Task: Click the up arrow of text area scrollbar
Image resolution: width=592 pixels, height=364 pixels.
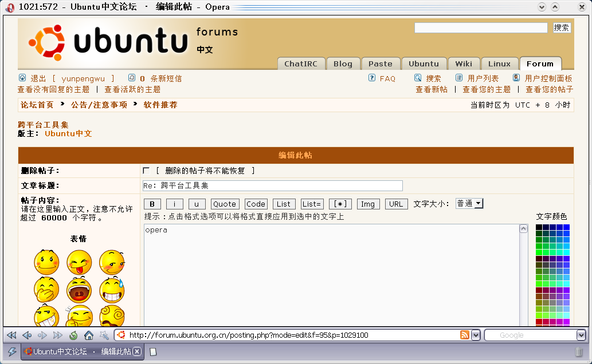Action: (x=524, y=228)
